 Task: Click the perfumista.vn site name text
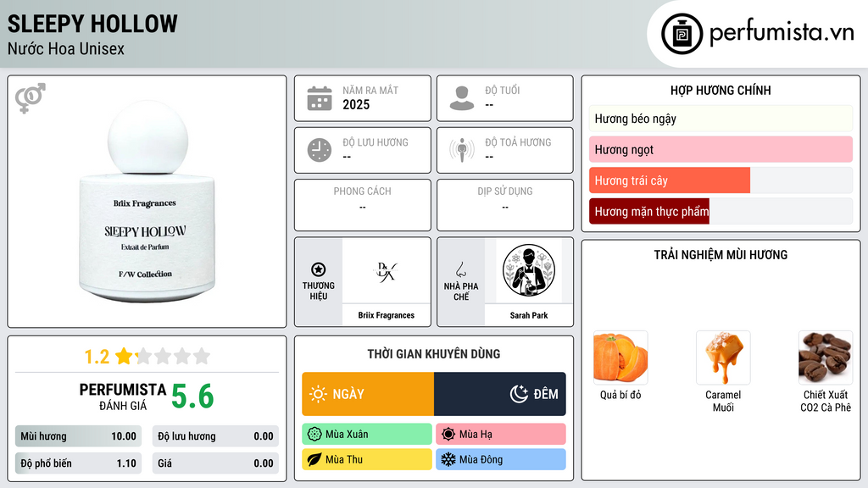point(782,32)
